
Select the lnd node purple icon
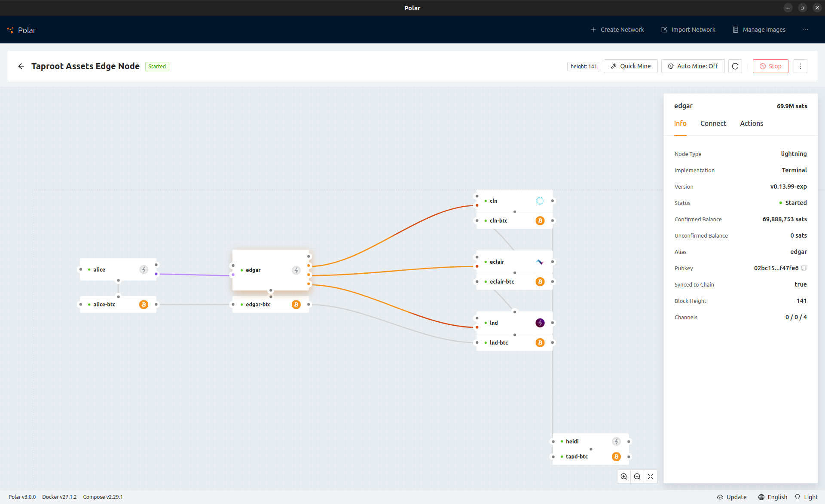(540, 323)
